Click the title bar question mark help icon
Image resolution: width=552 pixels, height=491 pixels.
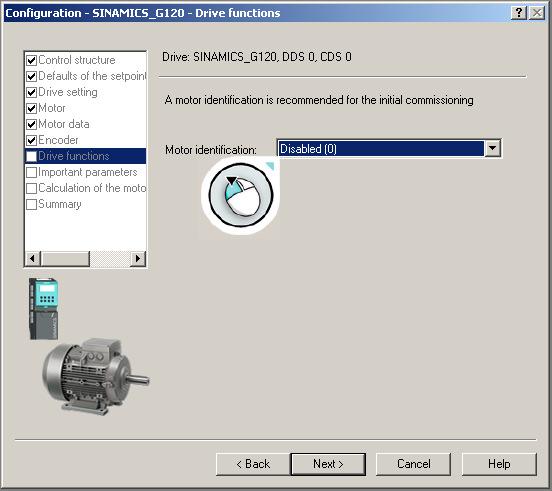pos(519,13)
